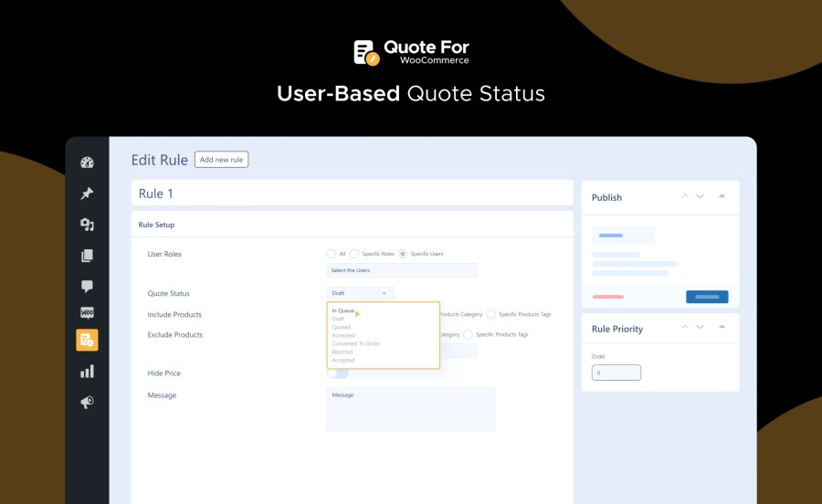
Task: Click the Add new rule button
Action: click(221, 160)
